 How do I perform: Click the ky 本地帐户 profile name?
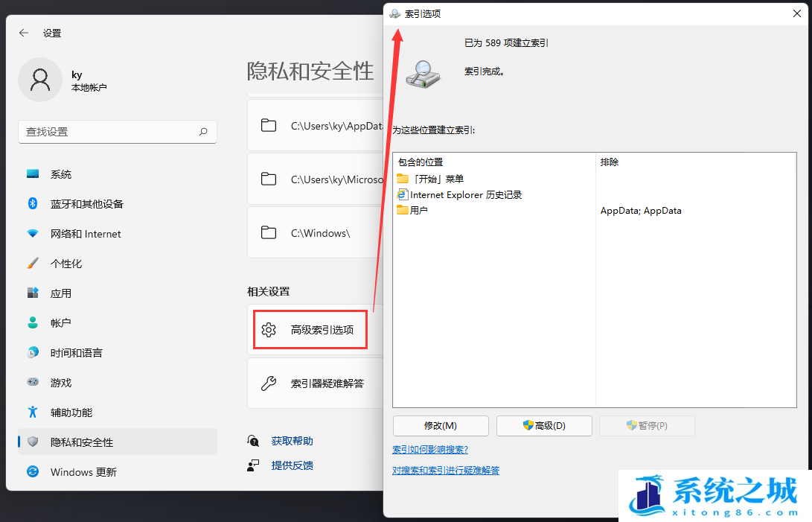pos(89,81)
